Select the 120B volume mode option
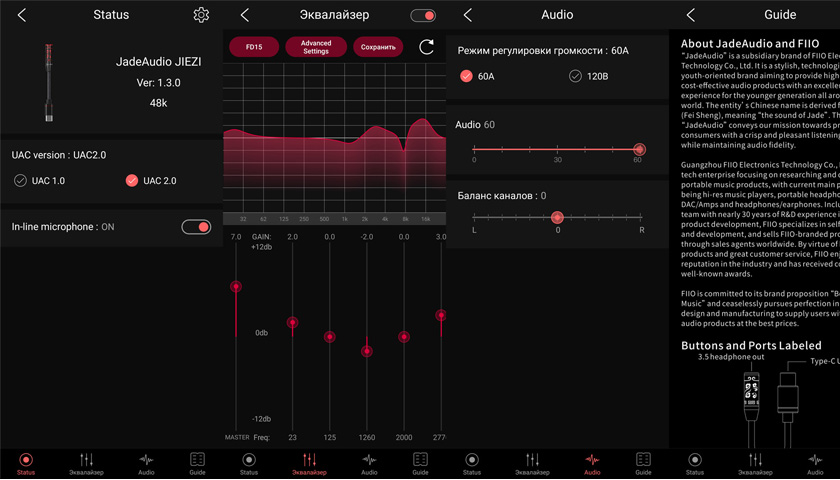 pyautogui.click(x=575, y=76)
